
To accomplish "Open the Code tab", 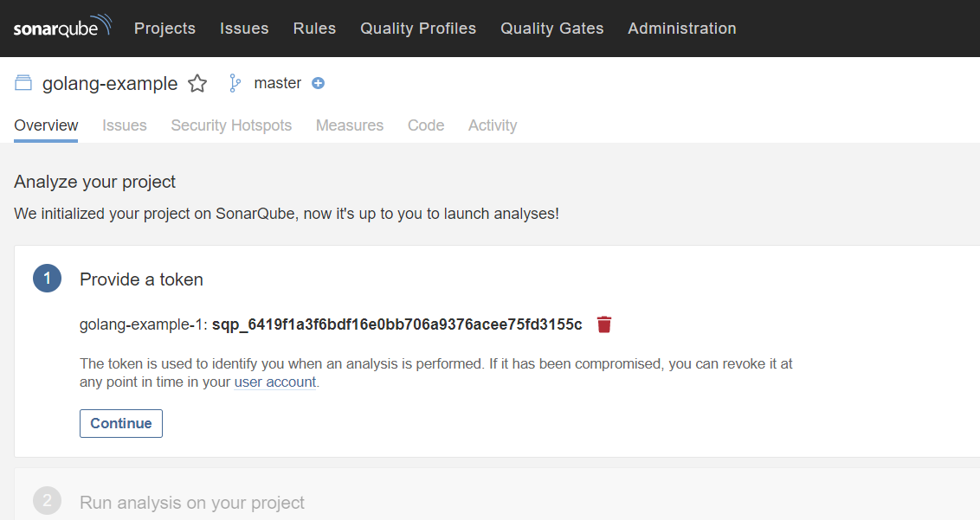I will (x=426, y=125).
